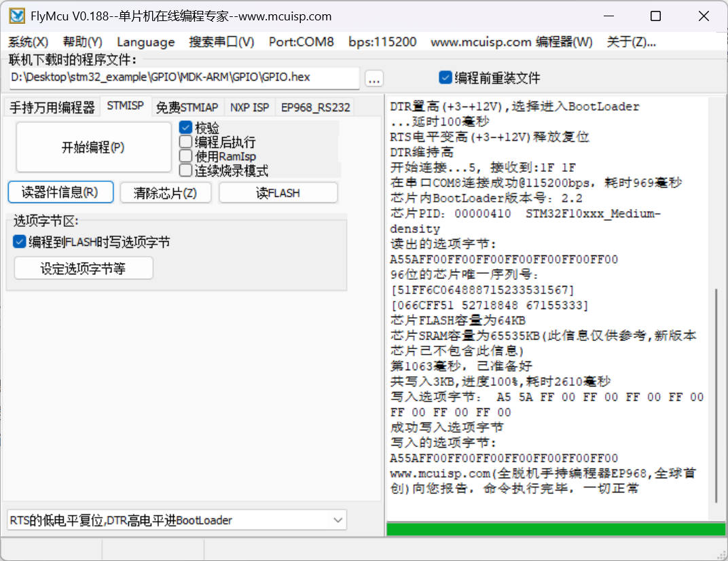Click the 设定选项字节等 button

coord(84,268)
